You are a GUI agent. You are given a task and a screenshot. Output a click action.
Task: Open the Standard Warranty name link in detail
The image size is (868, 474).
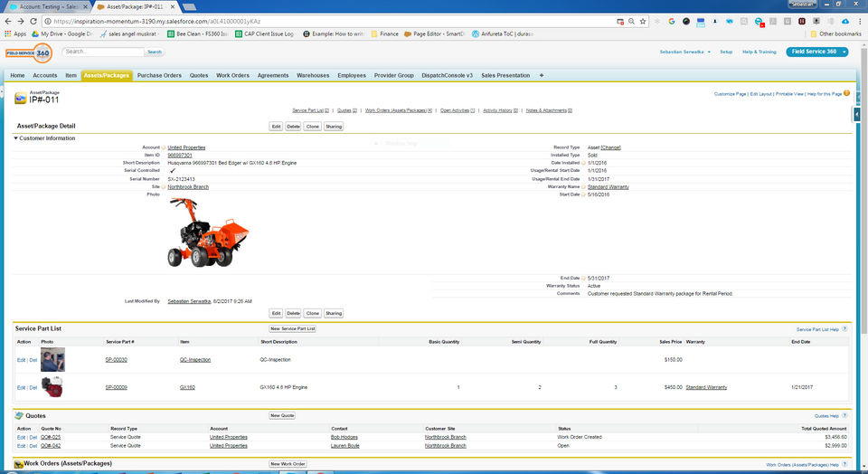click(x=608, y=187)
